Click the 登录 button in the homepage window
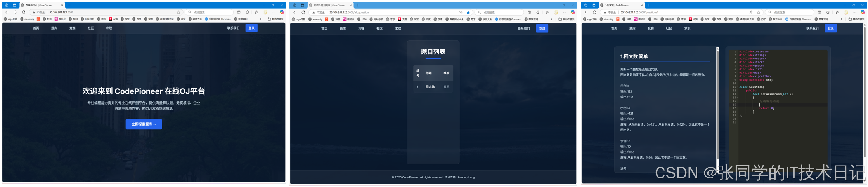This screenshot has width=868, height=187. [251, 28]
